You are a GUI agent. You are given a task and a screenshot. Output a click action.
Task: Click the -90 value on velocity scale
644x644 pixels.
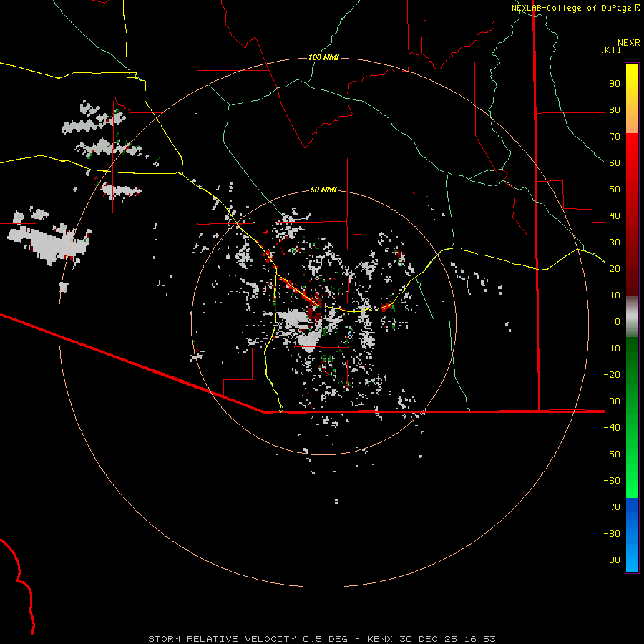click(x=612, y=560)
